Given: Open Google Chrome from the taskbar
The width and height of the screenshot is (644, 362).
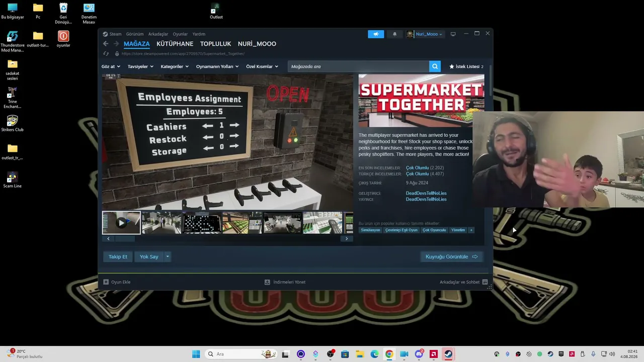Looking at the screenshot, I should click(x=389, y=354).
